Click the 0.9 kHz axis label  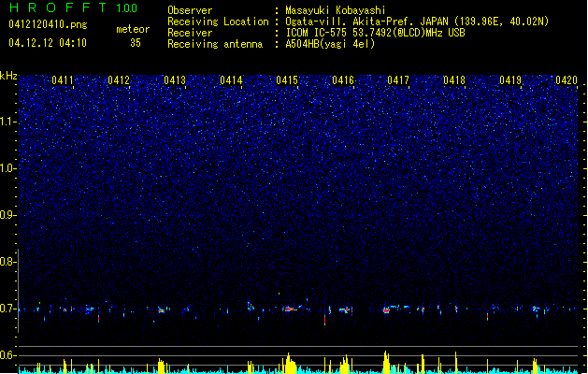(x=7, y=215)
